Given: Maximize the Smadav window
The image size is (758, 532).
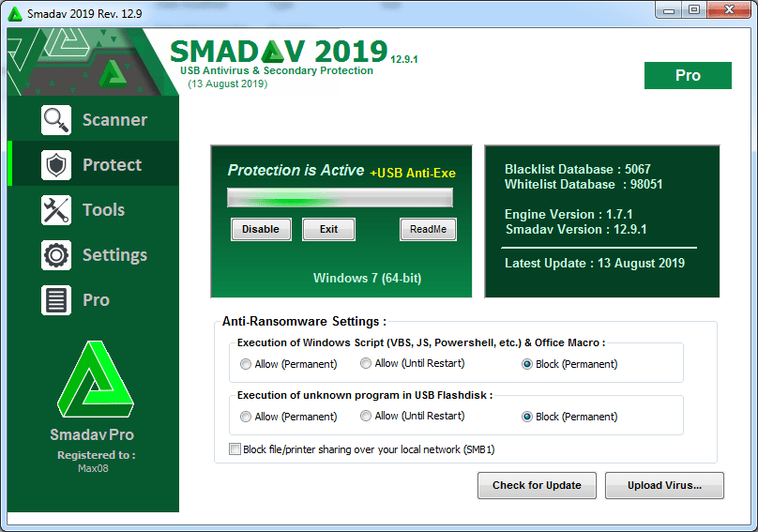Looking at the screenshot, I should pos(694,10).
